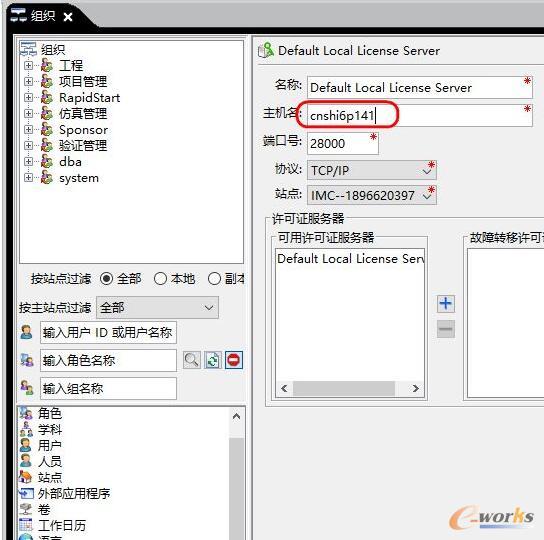Click the magnifier search icon

click(x=192, y=360)
